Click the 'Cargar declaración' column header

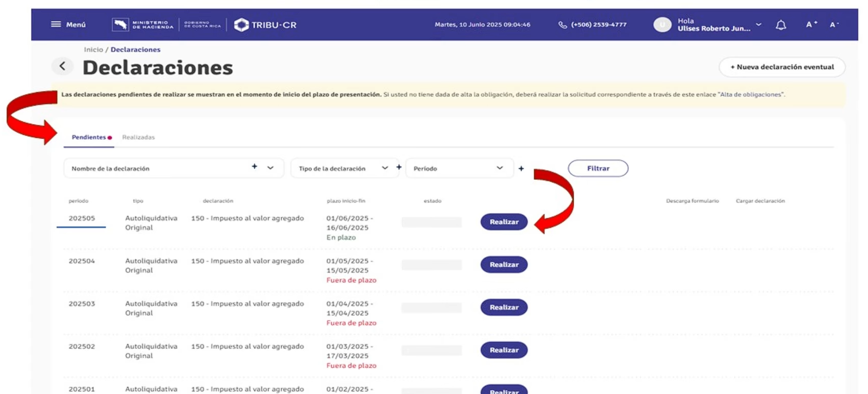click(x=760, y=201)
